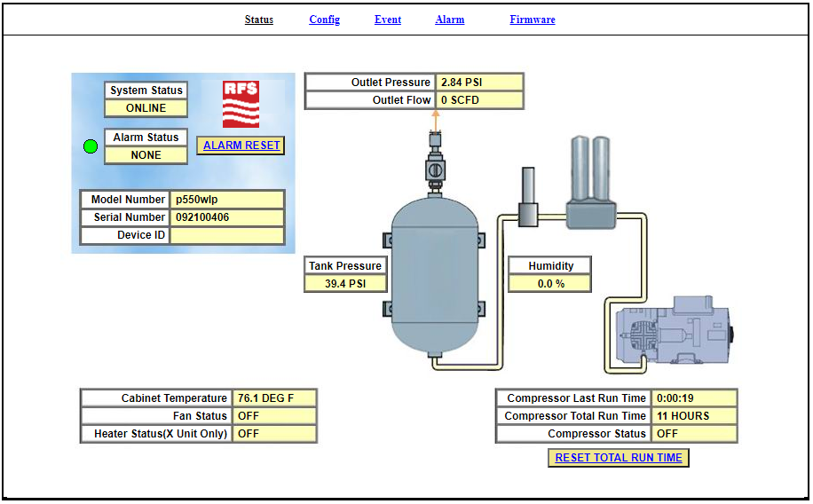
Task: Click the orange outlet flow arrow
Action: click(x=436, y=121)
